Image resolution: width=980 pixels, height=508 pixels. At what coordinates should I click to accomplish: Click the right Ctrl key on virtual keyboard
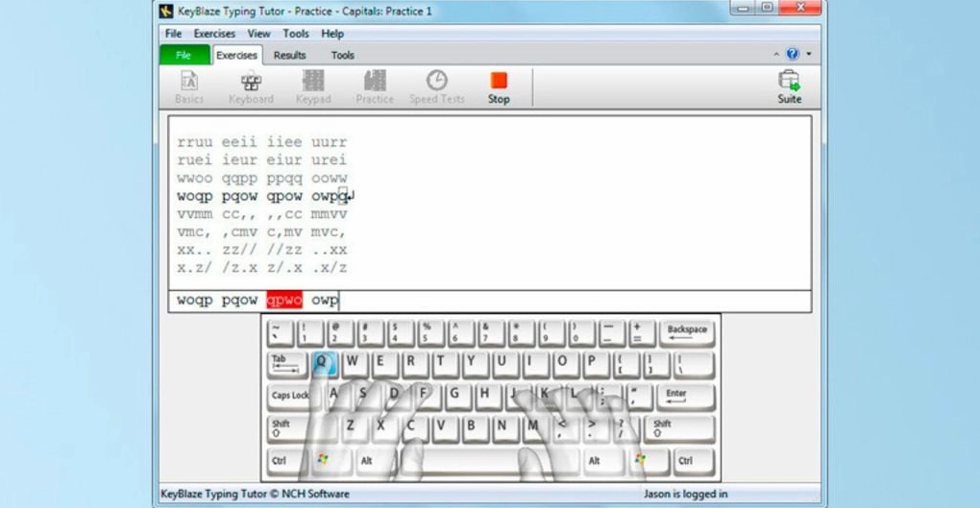pyautogui.click(x=694, y=461)
